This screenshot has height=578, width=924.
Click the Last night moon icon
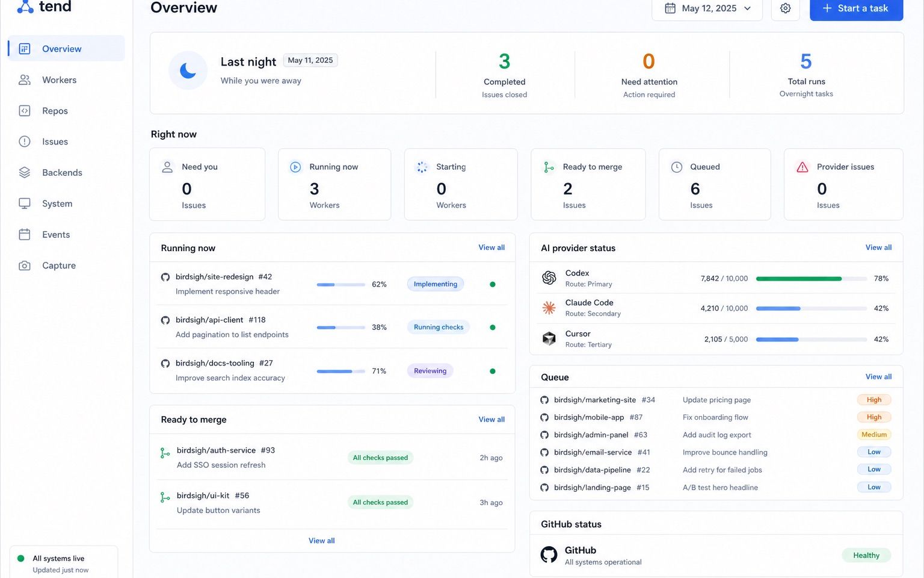[188, 70]
